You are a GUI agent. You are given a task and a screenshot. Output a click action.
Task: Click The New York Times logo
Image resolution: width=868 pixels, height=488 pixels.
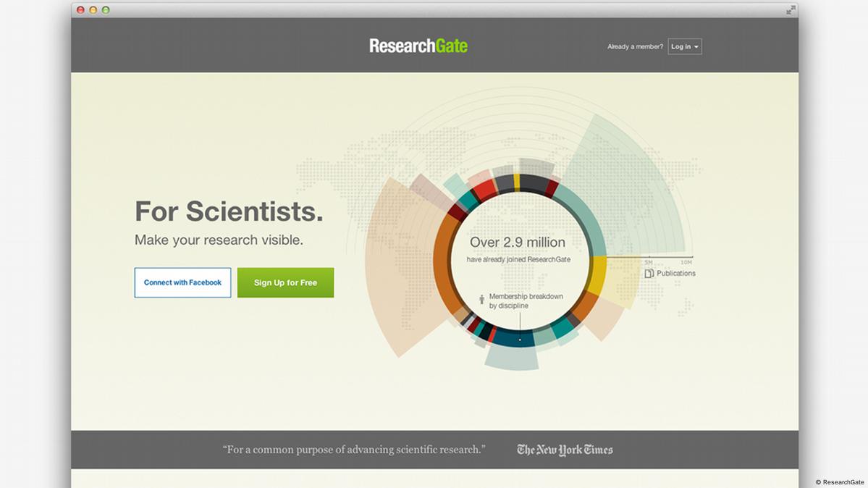click(565, 450)
